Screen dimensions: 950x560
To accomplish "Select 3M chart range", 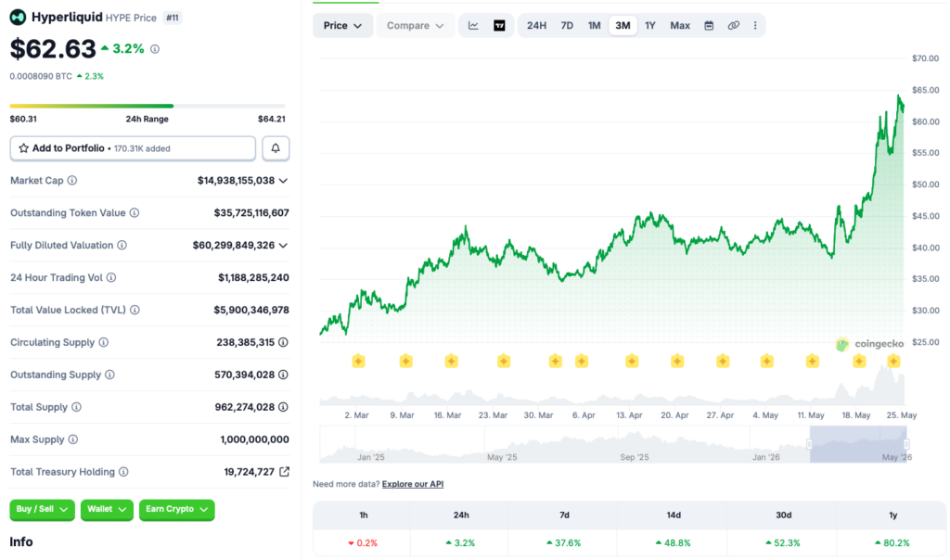I will pos(623,25).
